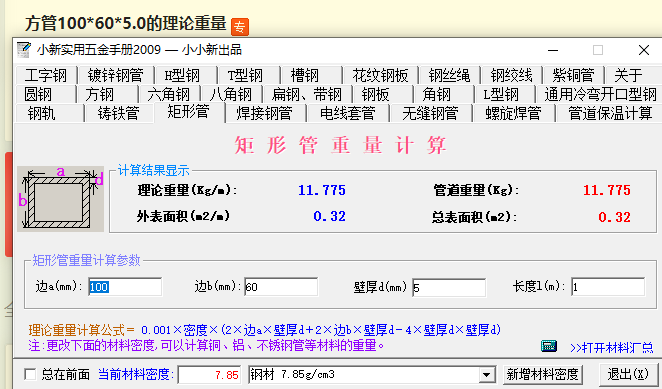Click the 边b(mm) input field
Viewport: 662px width, 389px height.
281,287
